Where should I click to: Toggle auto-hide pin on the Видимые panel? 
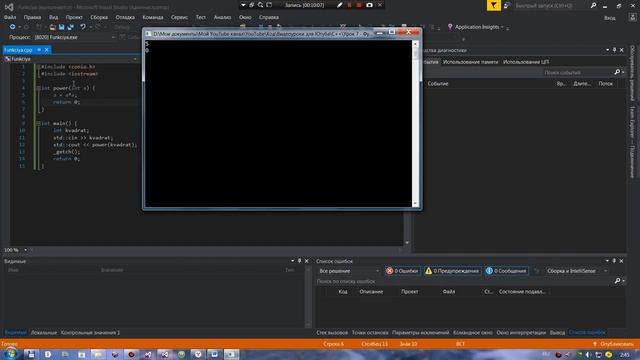[300, 261]
